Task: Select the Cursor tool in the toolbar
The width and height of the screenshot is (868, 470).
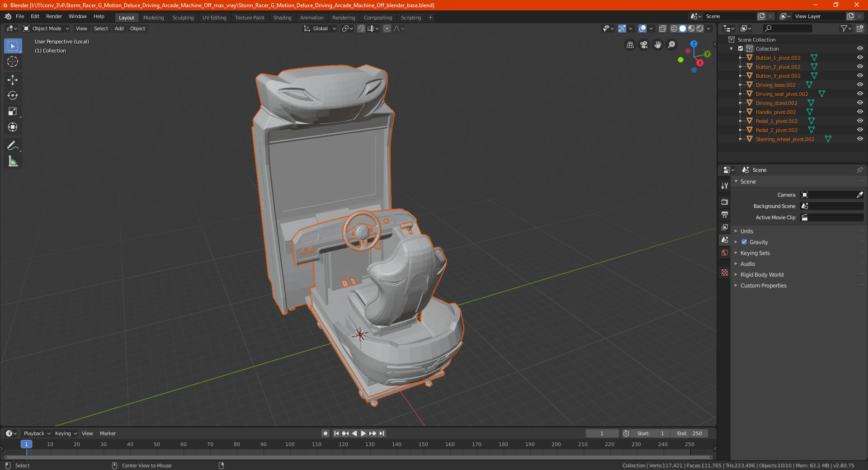Action: click(13, 62)
